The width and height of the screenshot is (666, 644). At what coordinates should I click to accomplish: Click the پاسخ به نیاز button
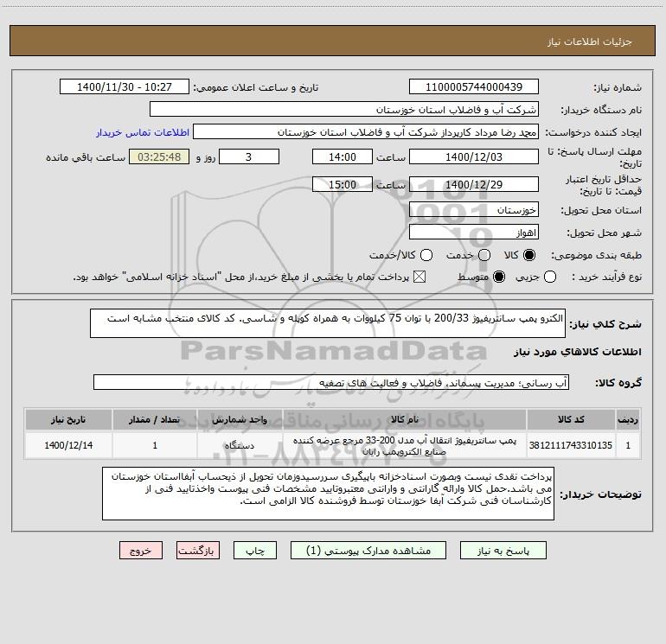click(503, 551)
